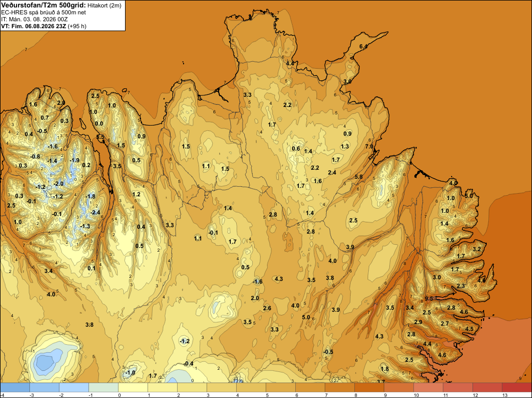Click the 'IT: Mán. 03. 08. 2026 00Z' line
This screenshot has width=532, height=398.
[x=34, y=19]
